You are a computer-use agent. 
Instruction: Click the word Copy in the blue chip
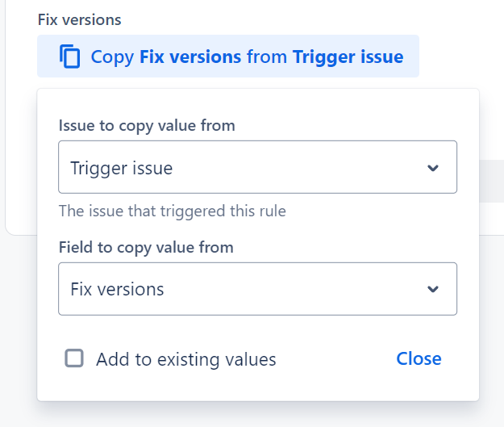(113, 57)
